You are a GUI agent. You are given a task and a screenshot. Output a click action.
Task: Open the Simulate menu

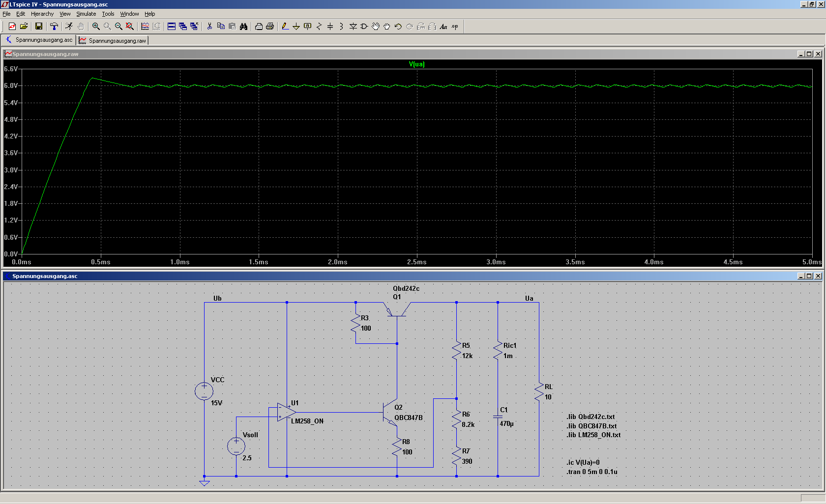point(86,14)
